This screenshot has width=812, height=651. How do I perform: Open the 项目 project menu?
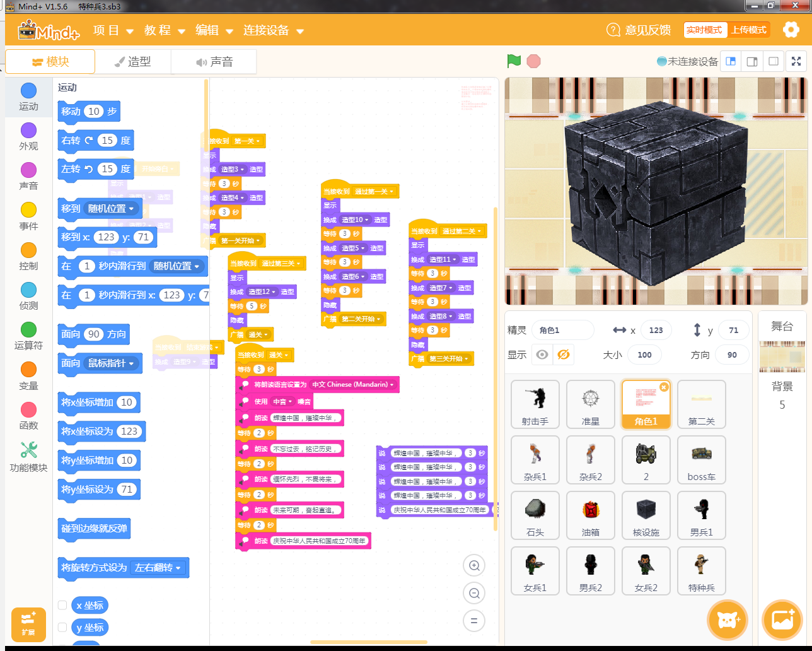(113, 30)
